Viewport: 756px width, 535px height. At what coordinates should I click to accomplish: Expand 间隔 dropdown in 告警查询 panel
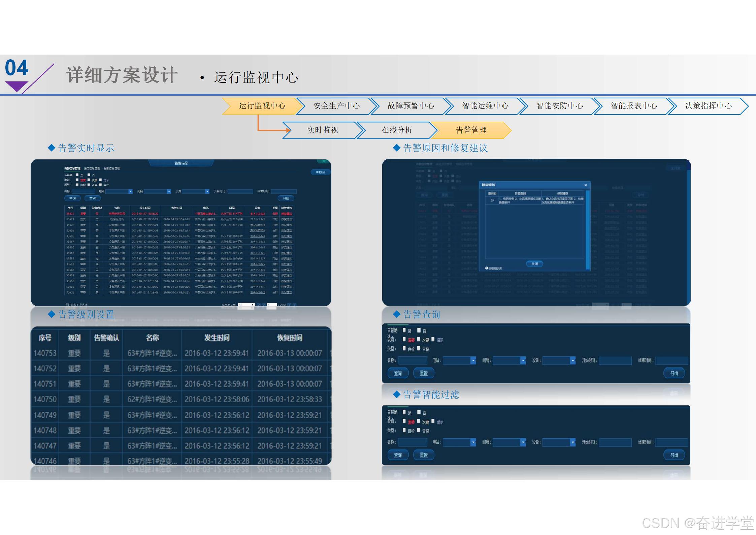[x=523, y=360]
